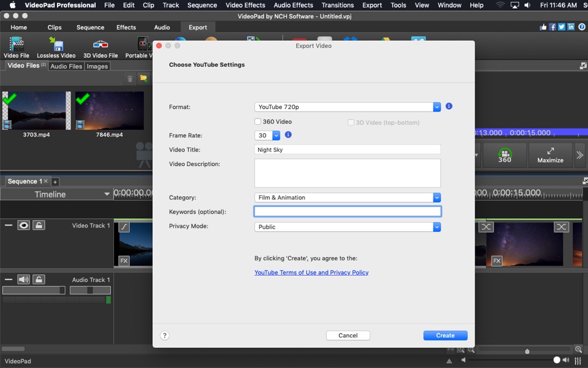Image resolution: width=588 pixels, height=368 pixels.
Task: Open the Format dropdown showing YouTube 720p
Action: (437, 107)
